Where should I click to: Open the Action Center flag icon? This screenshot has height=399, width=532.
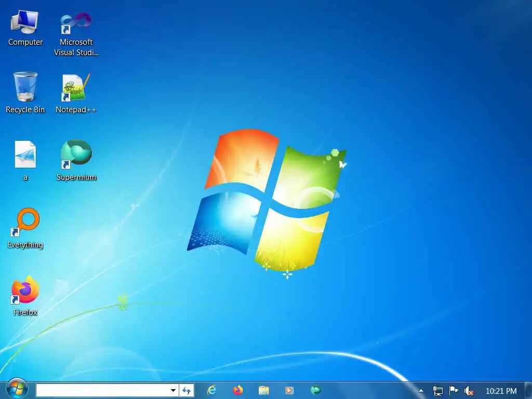453,391
